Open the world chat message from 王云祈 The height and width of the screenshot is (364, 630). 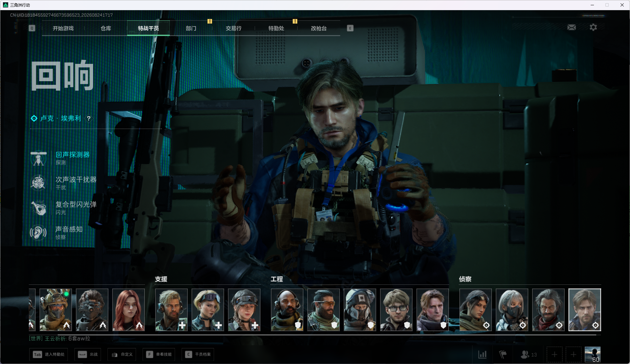(x=60, y=338)
